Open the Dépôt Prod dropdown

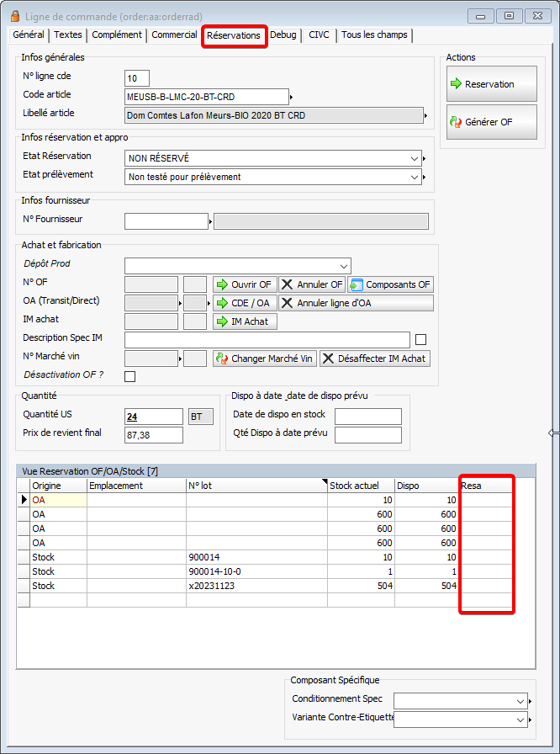pyautogui.click(x=344, y=265)
